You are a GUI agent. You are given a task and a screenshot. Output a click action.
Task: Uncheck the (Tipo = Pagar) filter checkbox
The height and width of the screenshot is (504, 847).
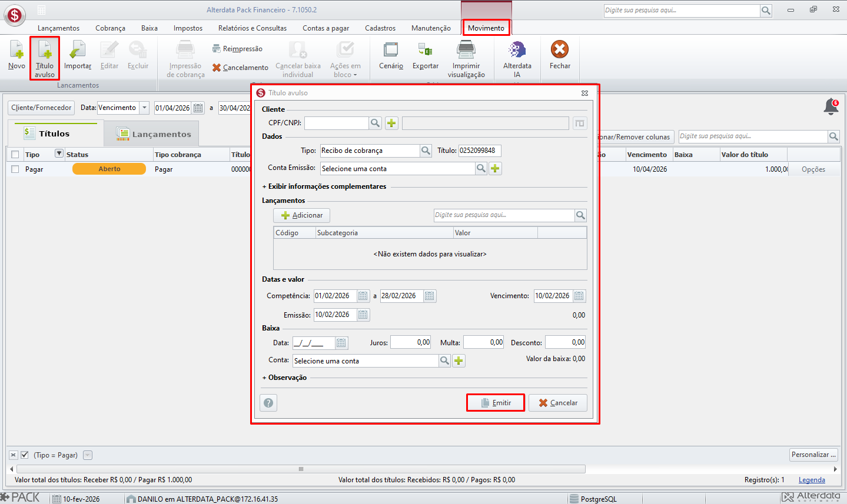[25, 455]
